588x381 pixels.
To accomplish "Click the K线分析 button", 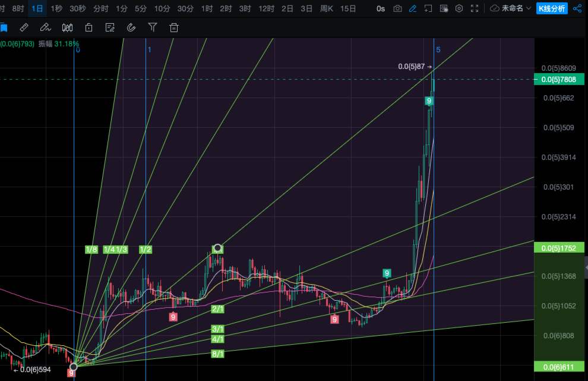I will [551, 9].
